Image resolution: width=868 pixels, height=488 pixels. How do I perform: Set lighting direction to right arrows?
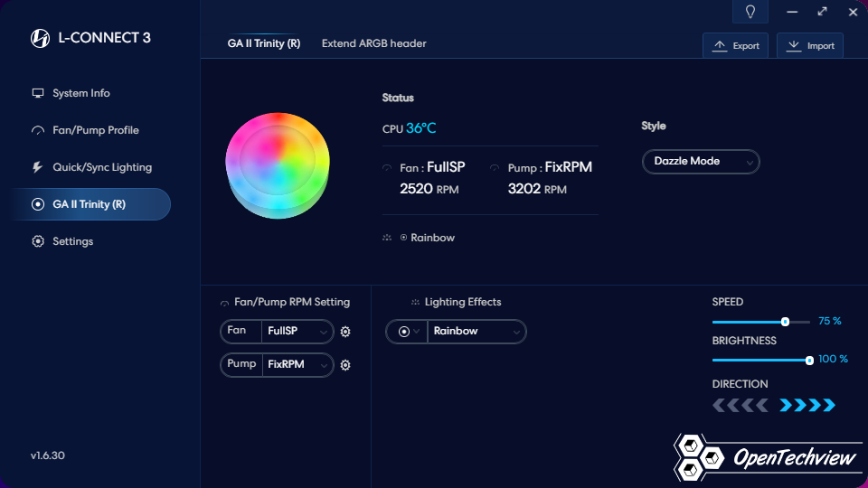pyautogui.click(x=807, y=406)
